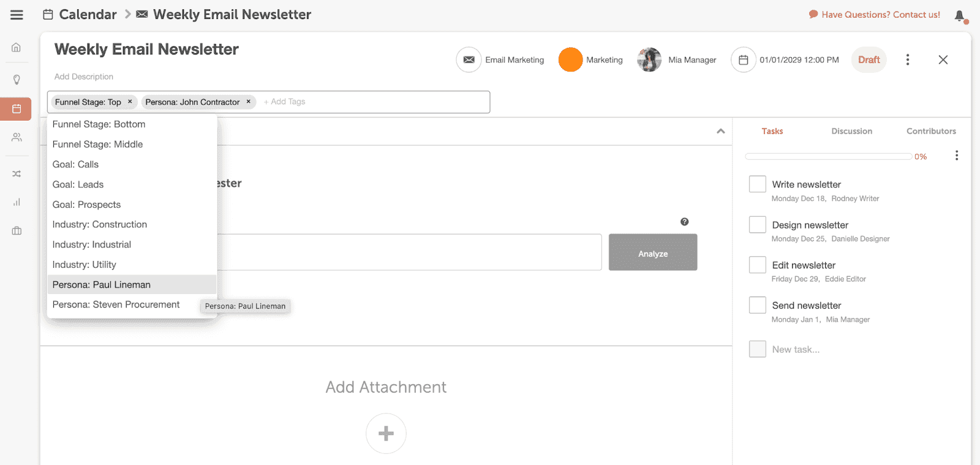Check the Design newsletter task checkbox
Screen dimensions: 980x465
(x=757, y=225)
